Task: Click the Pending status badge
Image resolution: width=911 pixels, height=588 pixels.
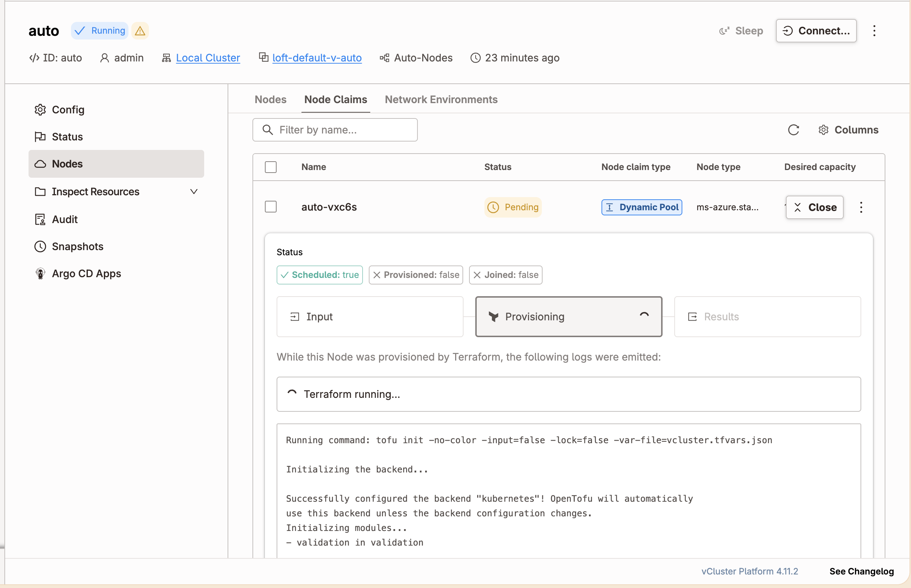Action: click(513, 207)
